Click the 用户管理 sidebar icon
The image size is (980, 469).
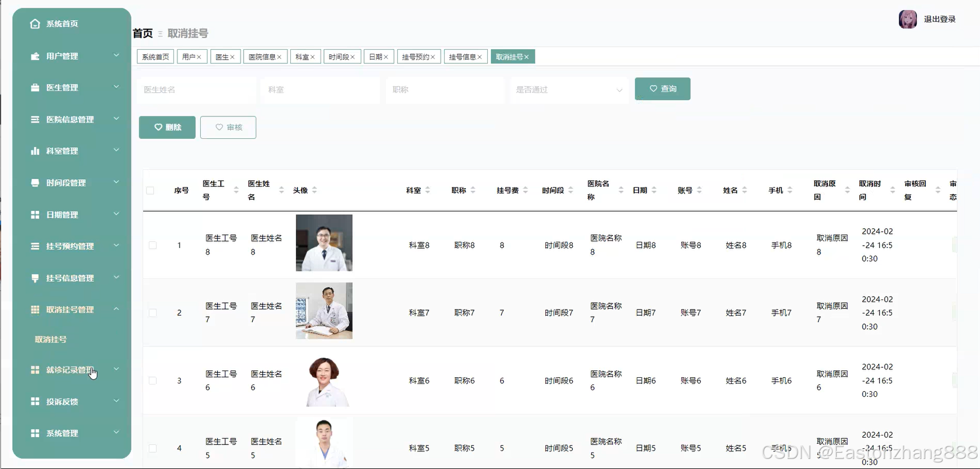(35, 56)
